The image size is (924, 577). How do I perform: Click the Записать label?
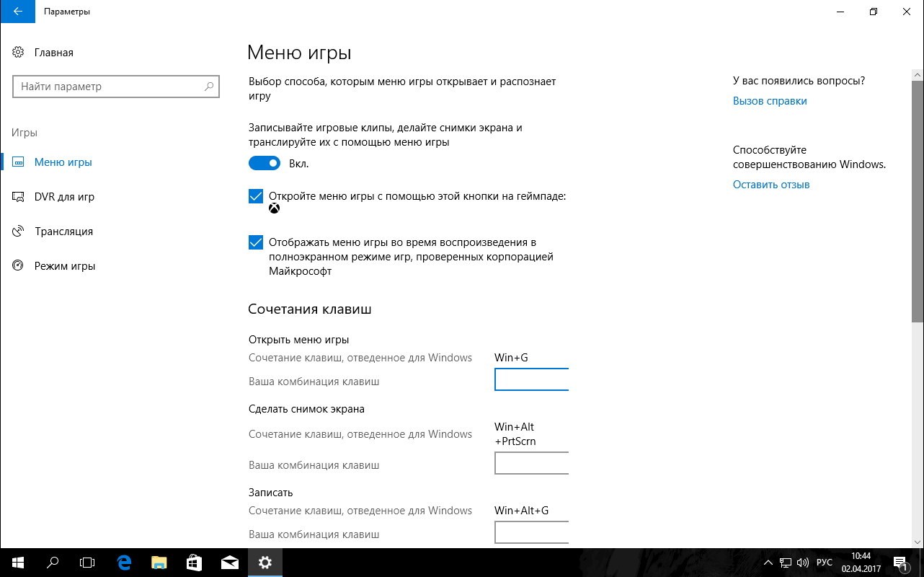pos(271,493)
